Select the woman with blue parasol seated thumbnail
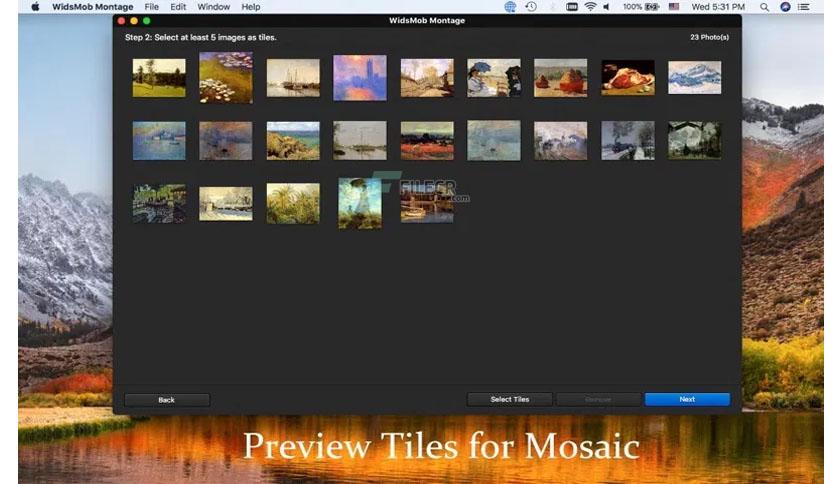The image size is (836, 484). (x=494, y=78)
